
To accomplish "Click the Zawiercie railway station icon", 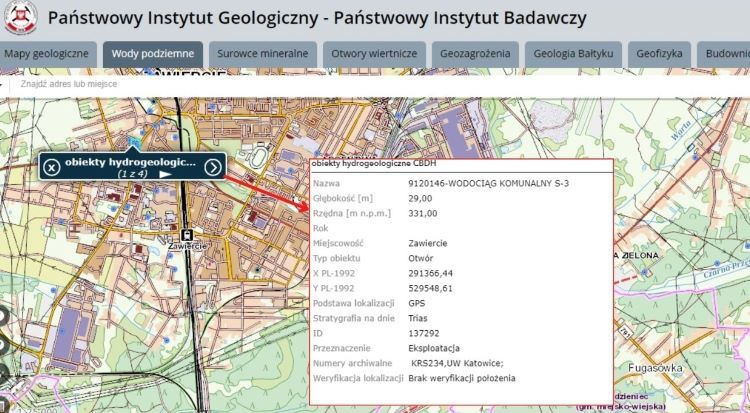I will point(187,235).
